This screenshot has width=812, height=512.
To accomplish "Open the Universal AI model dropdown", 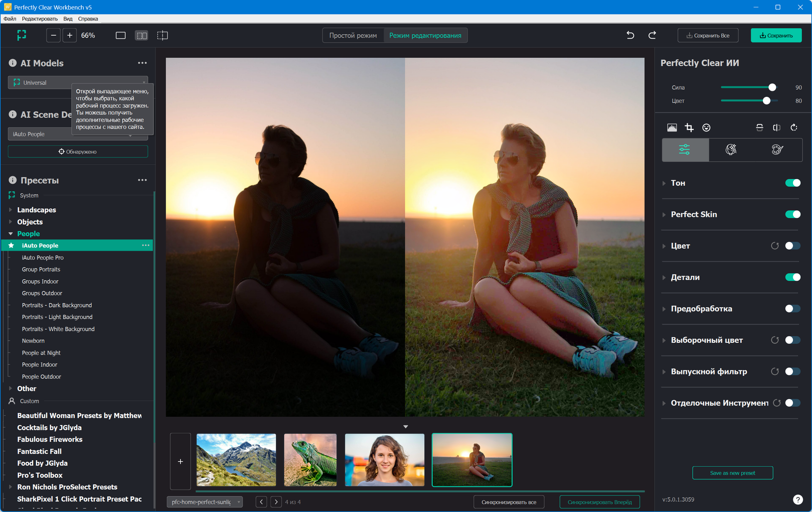I will click(x=78, y=83).
